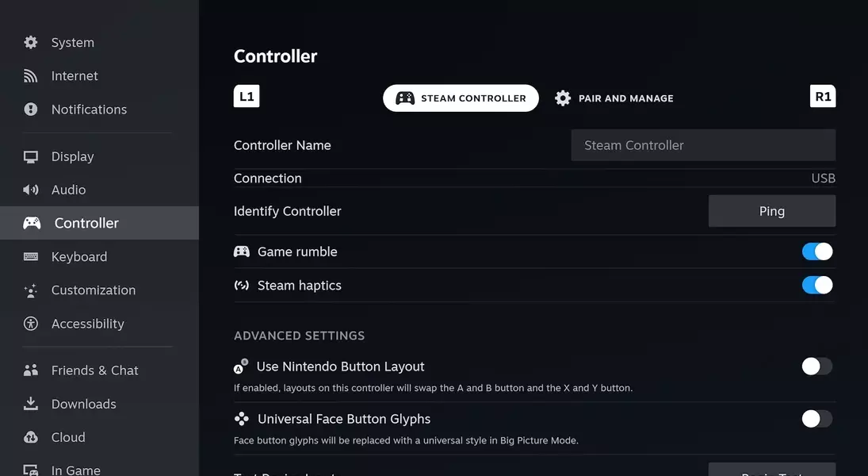Open Internet settings via the Wi-Fi icon
868x476 pixels.
31,76
